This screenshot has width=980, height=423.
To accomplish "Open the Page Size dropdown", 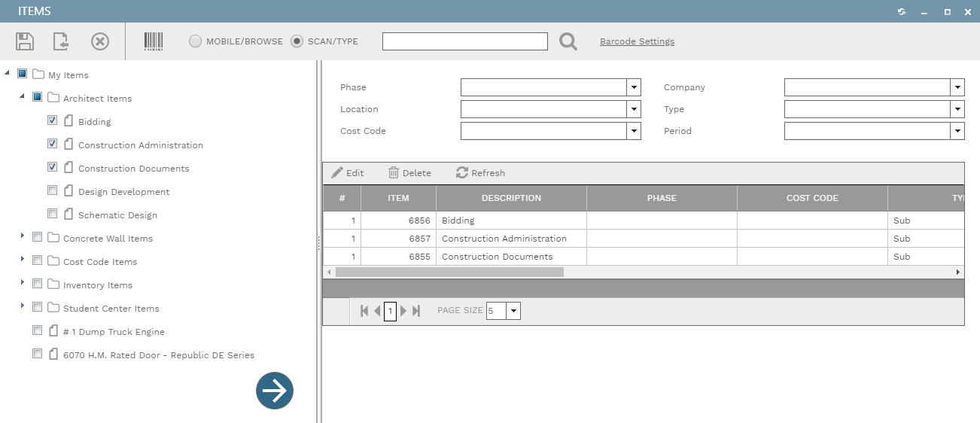I will pyautogui.click(x=513, y=311).
